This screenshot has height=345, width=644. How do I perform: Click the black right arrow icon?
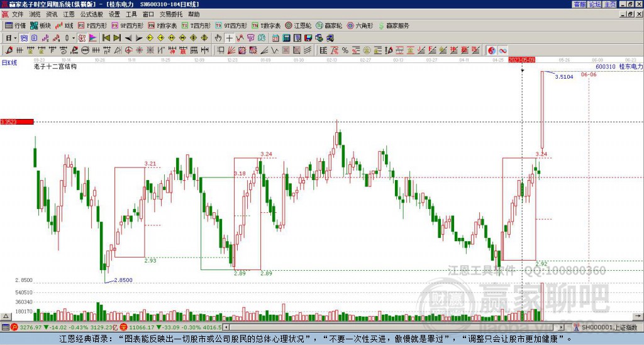tap(139, 38)
